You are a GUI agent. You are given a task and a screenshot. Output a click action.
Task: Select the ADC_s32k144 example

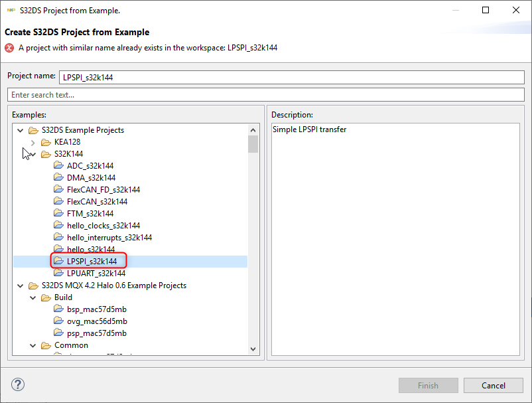click(x=90, y=166)
